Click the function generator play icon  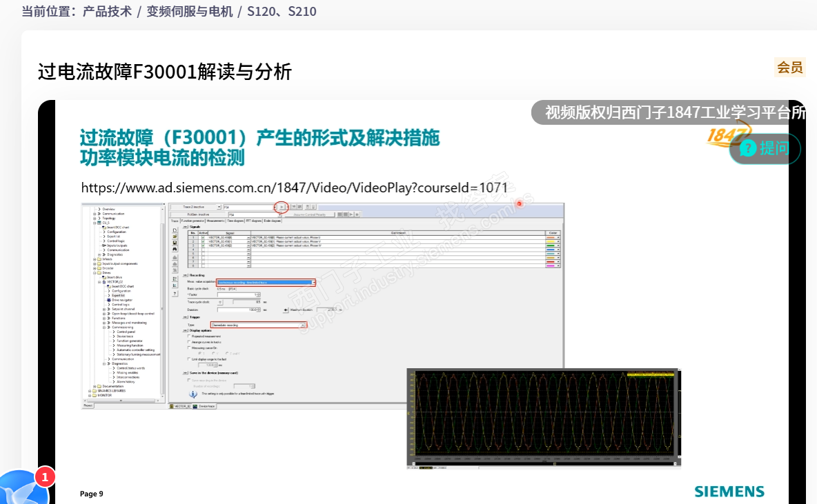[351, 214]
